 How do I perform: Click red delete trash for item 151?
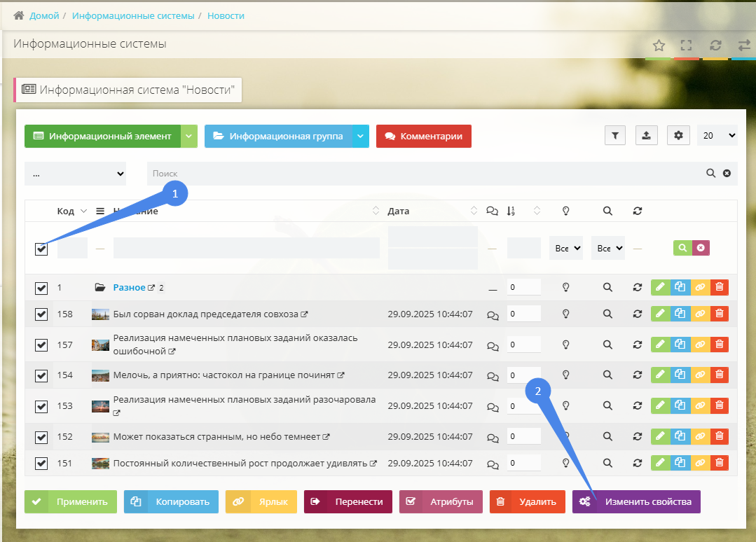[x=719, y=463]
